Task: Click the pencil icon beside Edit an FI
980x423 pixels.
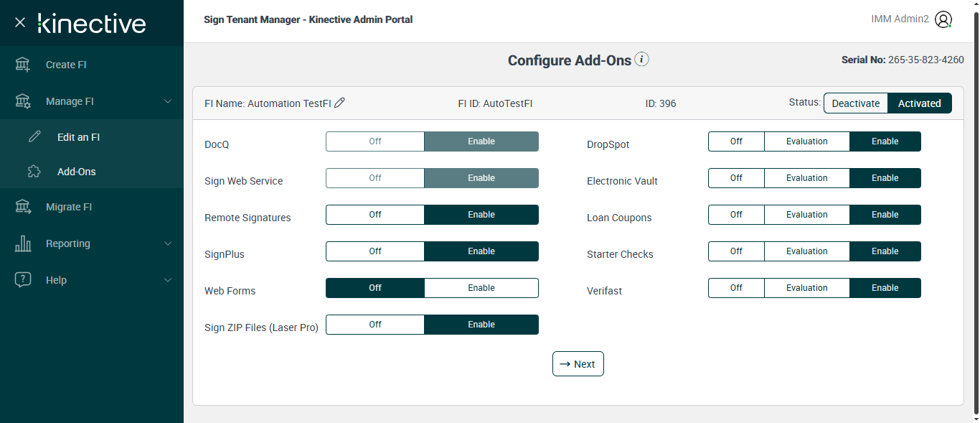Action: [x=34, y=137]
